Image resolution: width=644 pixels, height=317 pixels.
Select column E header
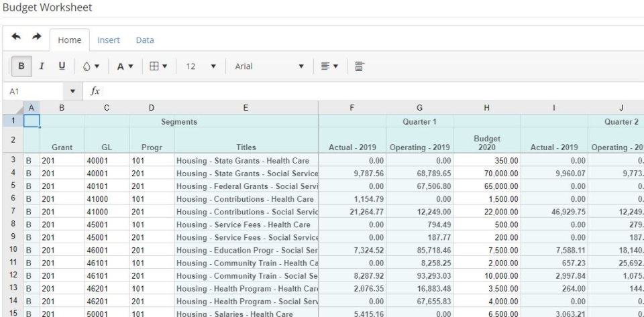246,107
